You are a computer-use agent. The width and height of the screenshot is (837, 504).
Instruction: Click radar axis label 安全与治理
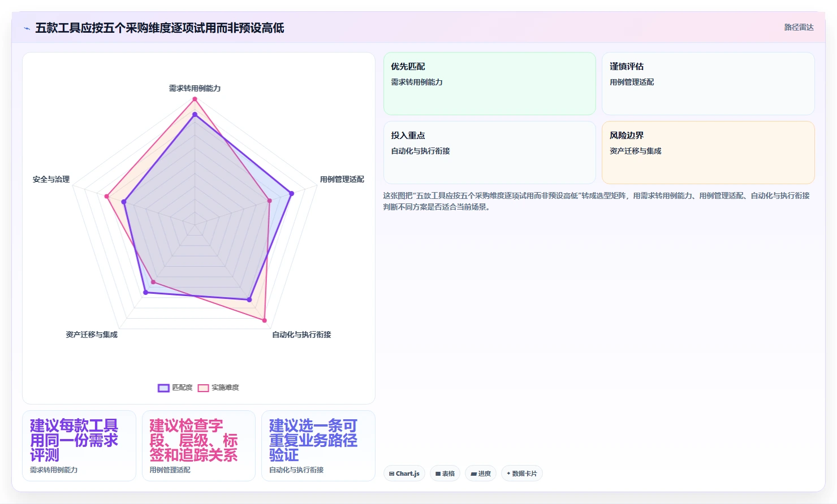coord(51,179)
